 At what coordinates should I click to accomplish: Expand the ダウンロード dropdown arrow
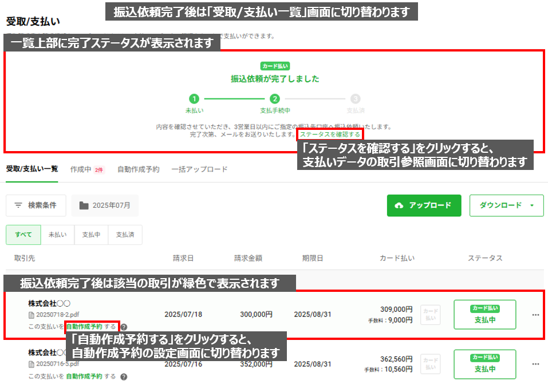[x=532, y=205]
